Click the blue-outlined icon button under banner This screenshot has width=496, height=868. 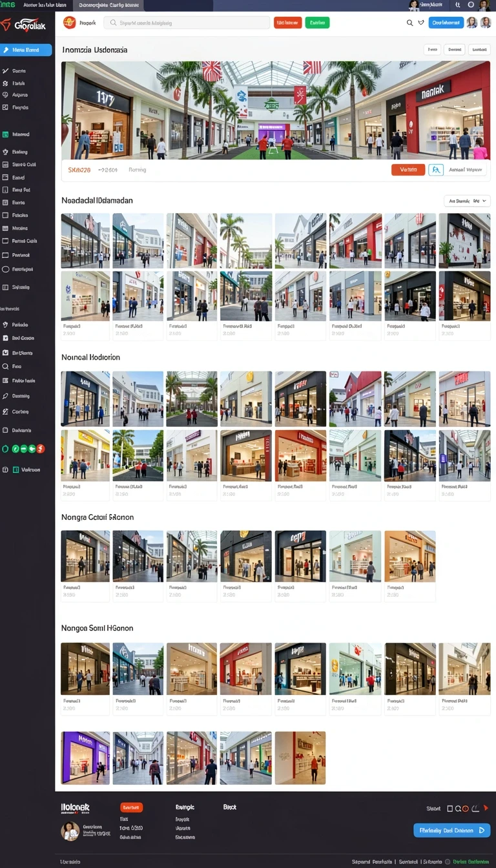click(x=436, y=170)
